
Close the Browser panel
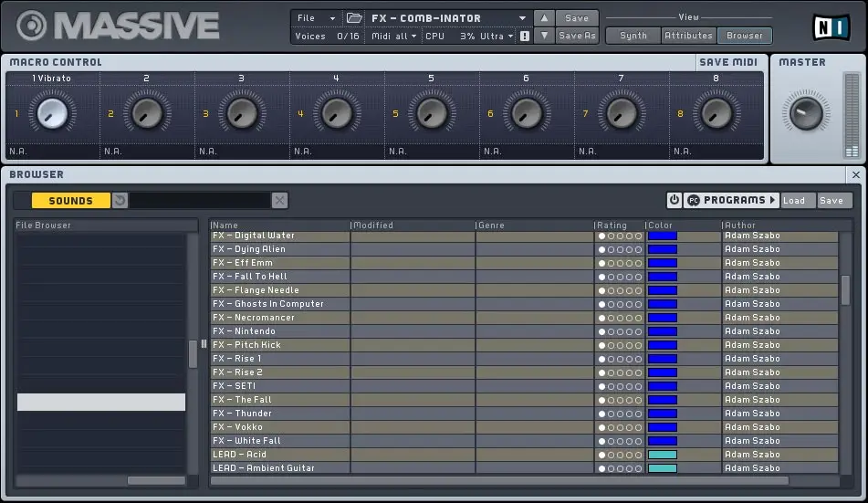coord(856,174)
